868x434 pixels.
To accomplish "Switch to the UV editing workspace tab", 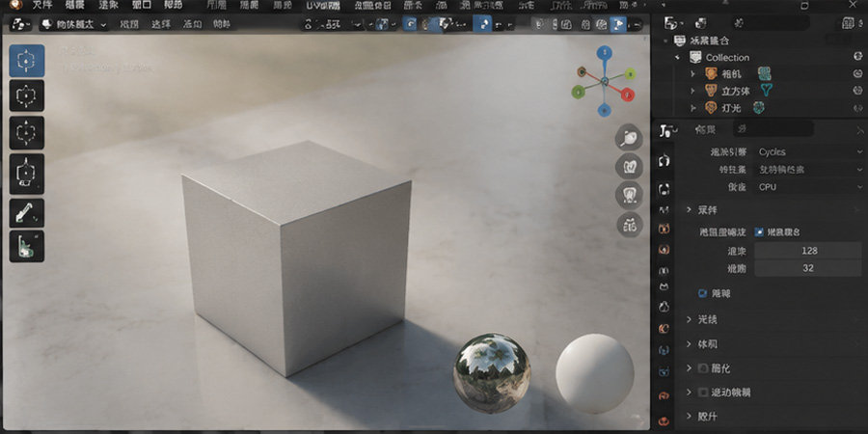I will 323,6.
